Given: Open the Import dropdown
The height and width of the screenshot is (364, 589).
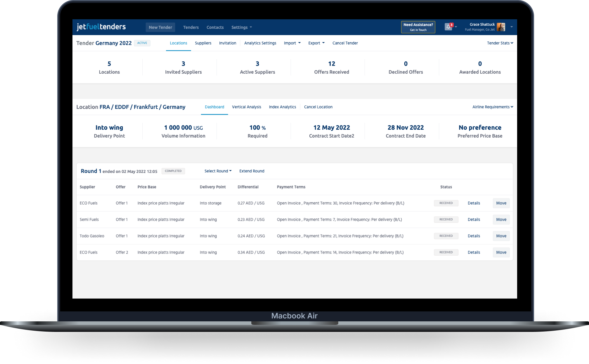Looking at the screenshot, I should (292, 43).
